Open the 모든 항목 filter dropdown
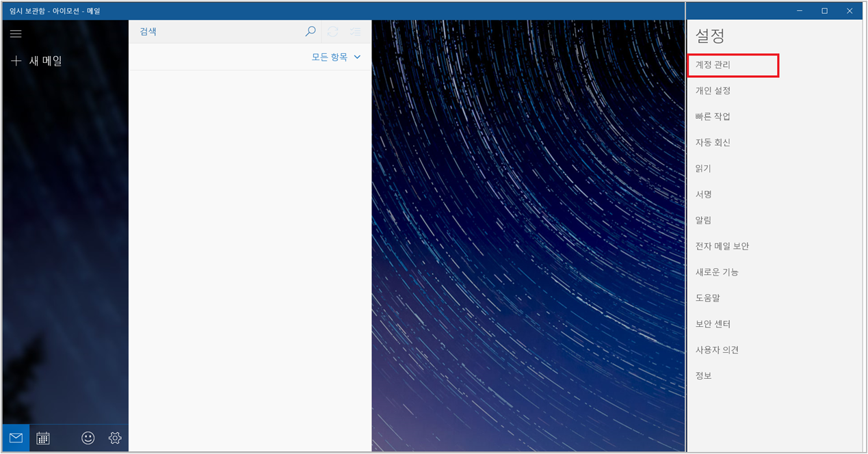 336,57
